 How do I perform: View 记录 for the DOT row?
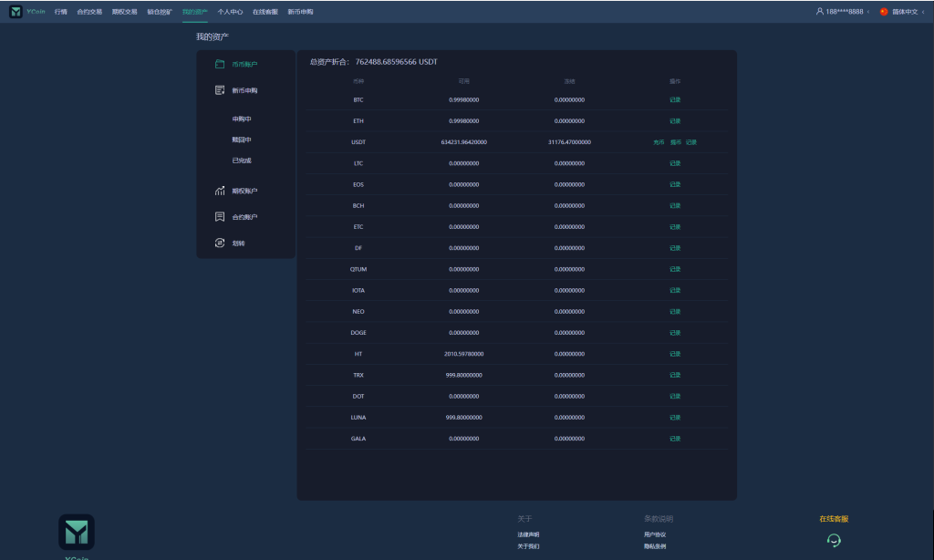tap(675, 396)
